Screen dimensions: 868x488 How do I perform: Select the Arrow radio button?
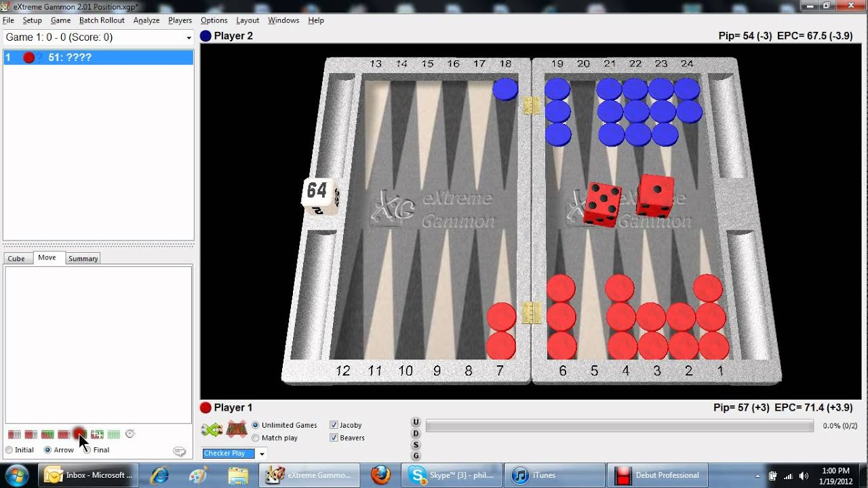tap(47, 450)
